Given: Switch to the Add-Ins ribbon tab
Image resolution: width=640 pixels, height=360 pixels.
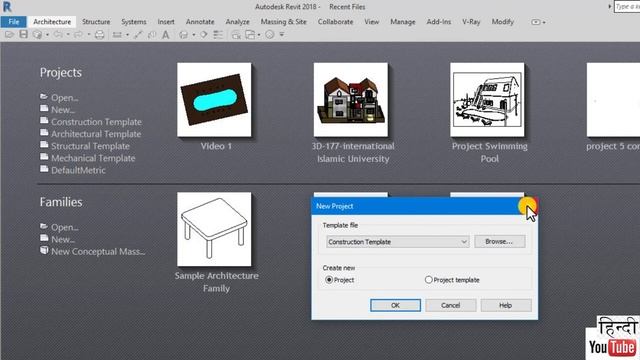Looking at the screenshot, I should 439,22.
